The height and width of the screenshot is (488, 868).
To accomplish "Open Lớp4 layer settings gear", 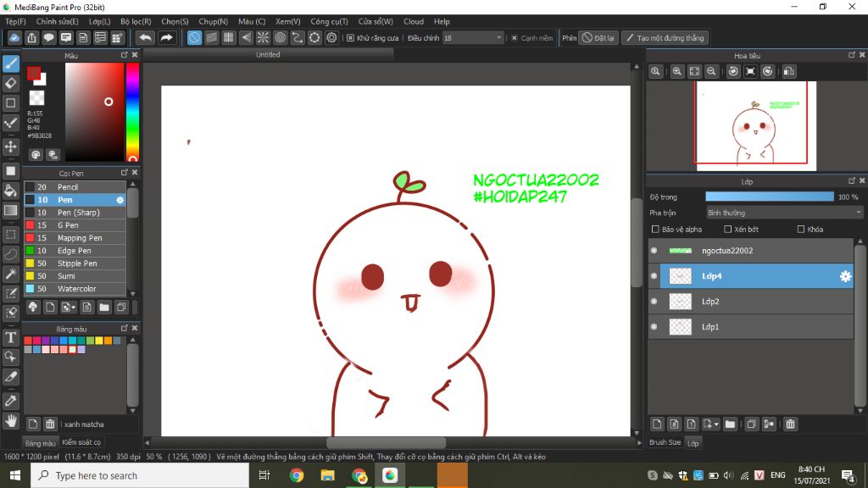I will (x=845, y=276).
